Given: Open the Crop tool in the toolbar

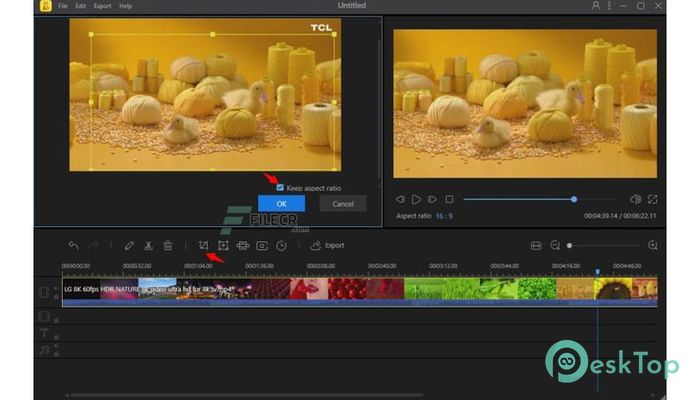Looking at the screenshot, I should [204, 246].
